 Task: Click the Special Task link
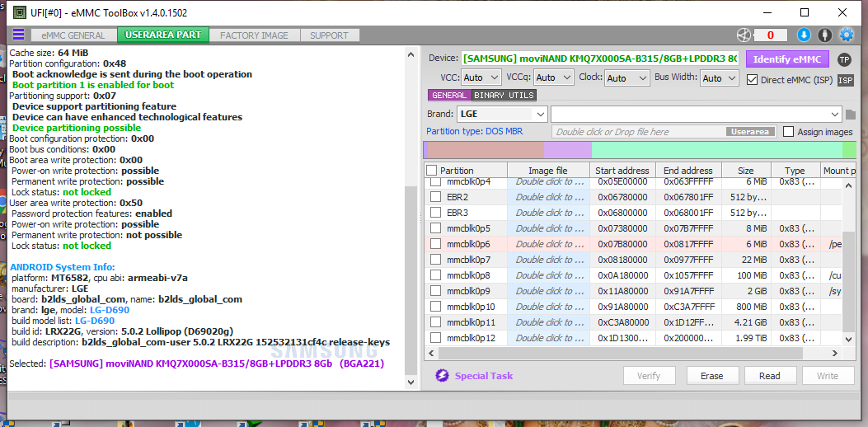point(484,376)
